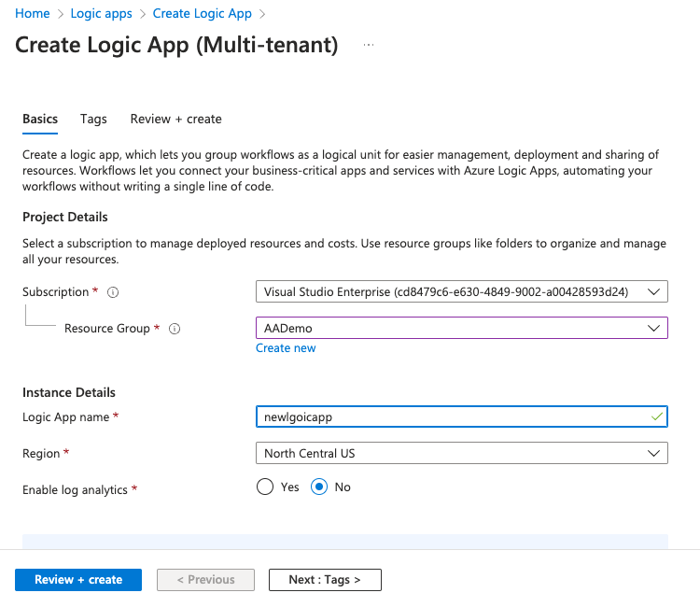Viewport: 700px width, 607px height.
Task: Open the Region dropdown
Action: click(461, 453)
